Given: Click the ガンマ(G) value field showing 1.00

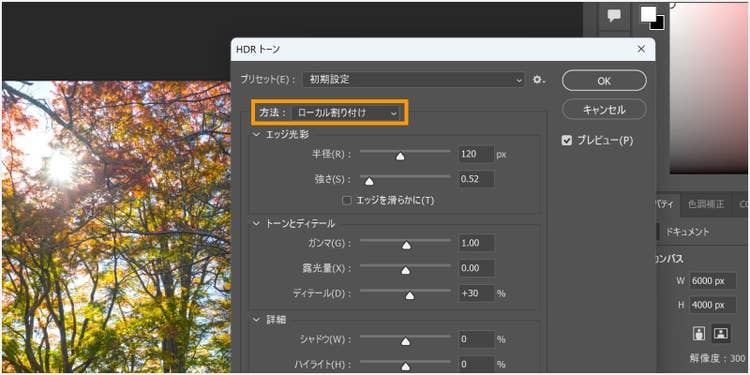Looking at the screenshot, I should point(476,243).
